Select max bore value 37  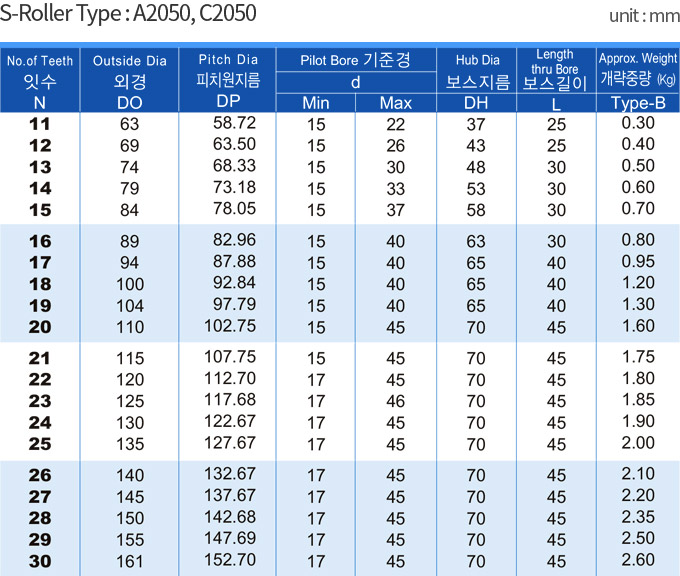(x=396, y=210)
